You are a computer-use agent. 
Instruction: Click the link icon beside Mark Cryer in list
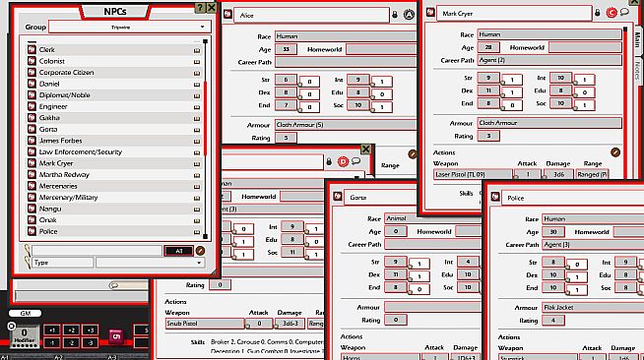[32, 163]
